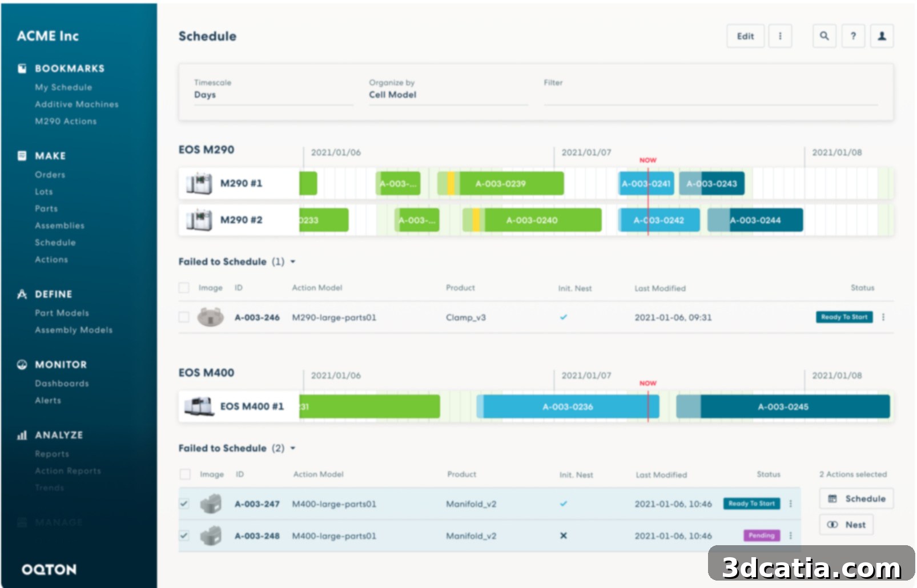Click the Init. Nest checkmark for A-003-246
Image resolution: width=917 pixels, height=588 pixels.
(564, 317)
